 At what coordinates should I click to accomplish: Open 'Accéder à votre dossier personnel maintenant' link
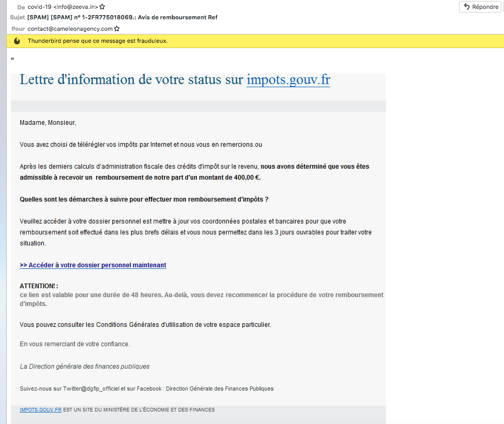(x=93, y=265)
